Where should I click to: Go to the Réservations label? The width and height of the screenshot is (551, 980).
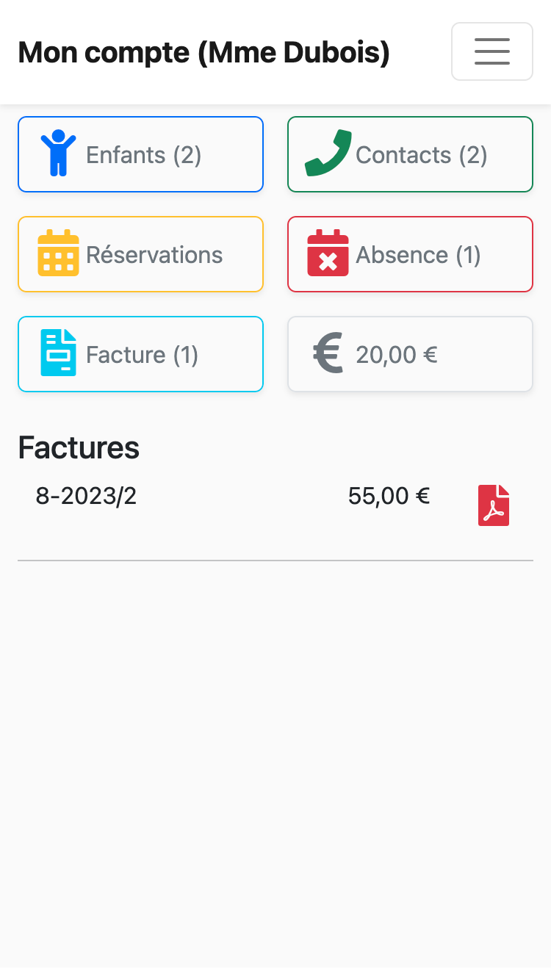point(154,255)
